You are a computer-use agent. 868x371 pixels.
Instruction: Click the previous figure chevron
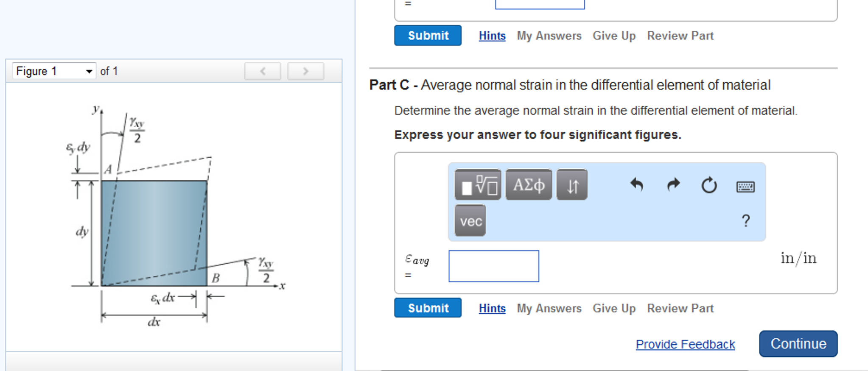coord(263,71)
